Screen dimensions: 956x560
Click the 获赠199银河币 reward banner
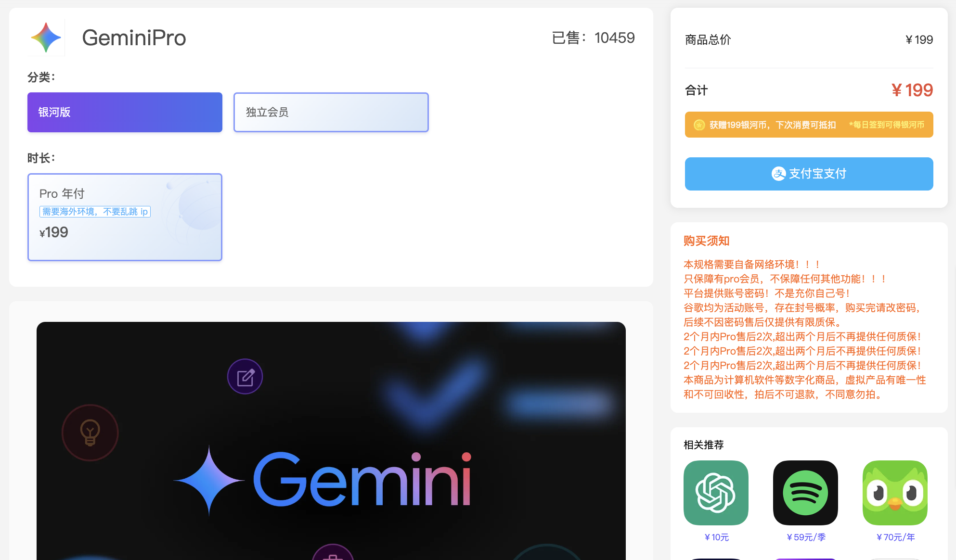pos(809,125)
